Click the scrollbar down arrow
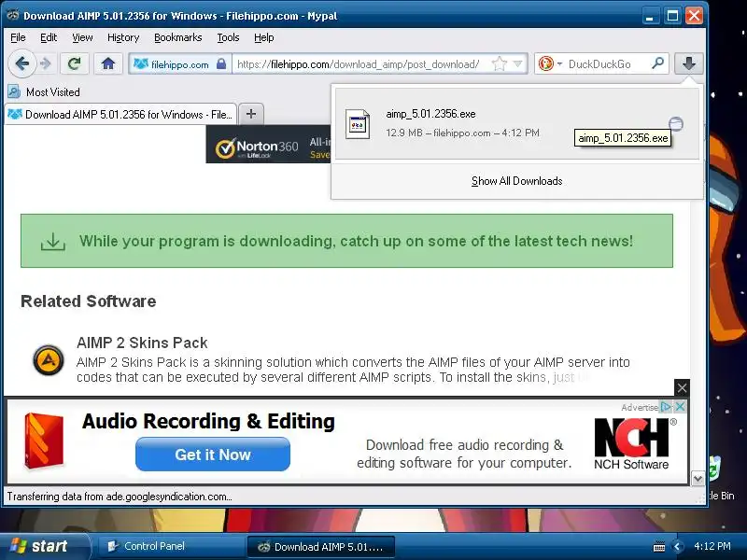This screenshot has width=747, height=560. click(x=698, y=478)
